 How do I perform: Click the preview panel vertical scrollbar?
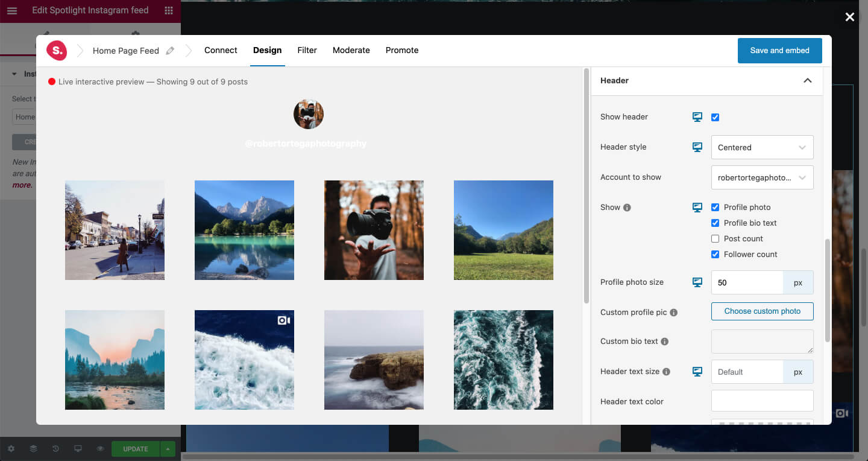[x=587, y=186]
